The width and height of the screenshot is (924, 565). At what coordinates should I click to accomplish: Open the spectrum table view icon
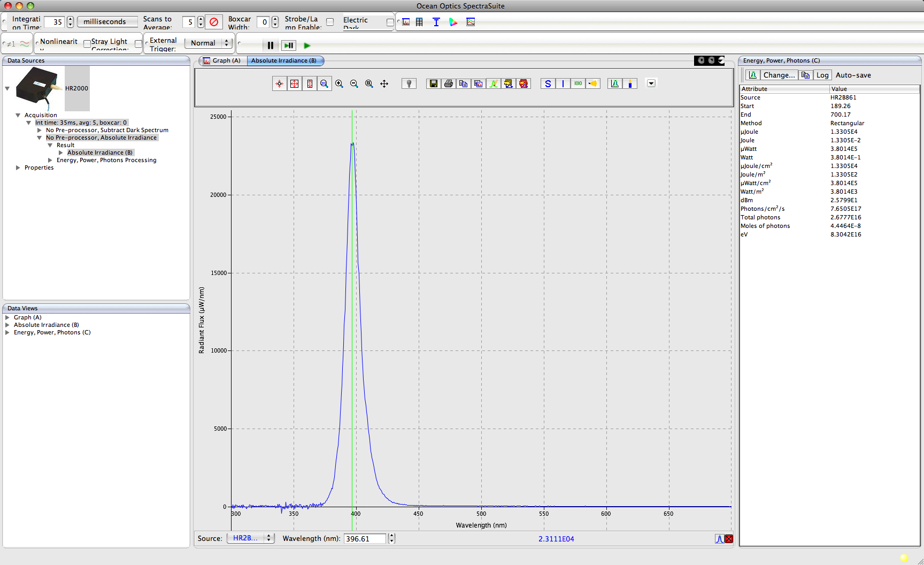(x=419, y=22)
